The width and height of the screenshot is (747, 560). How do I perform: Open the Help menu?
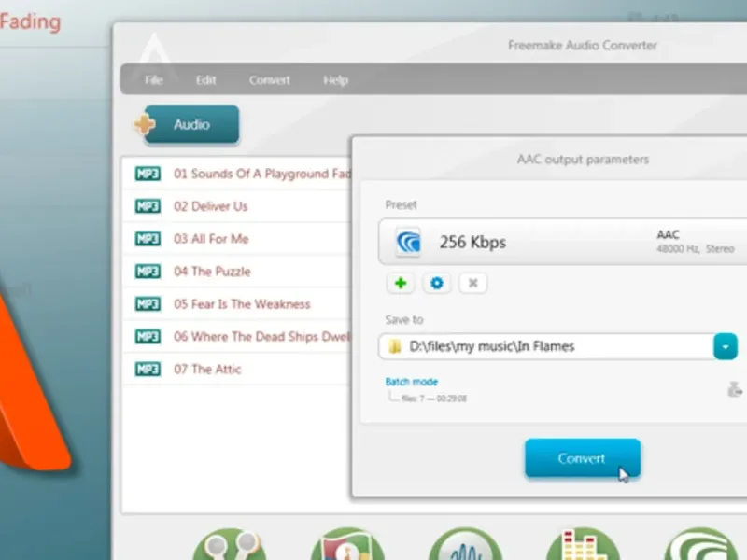(336, 80)
